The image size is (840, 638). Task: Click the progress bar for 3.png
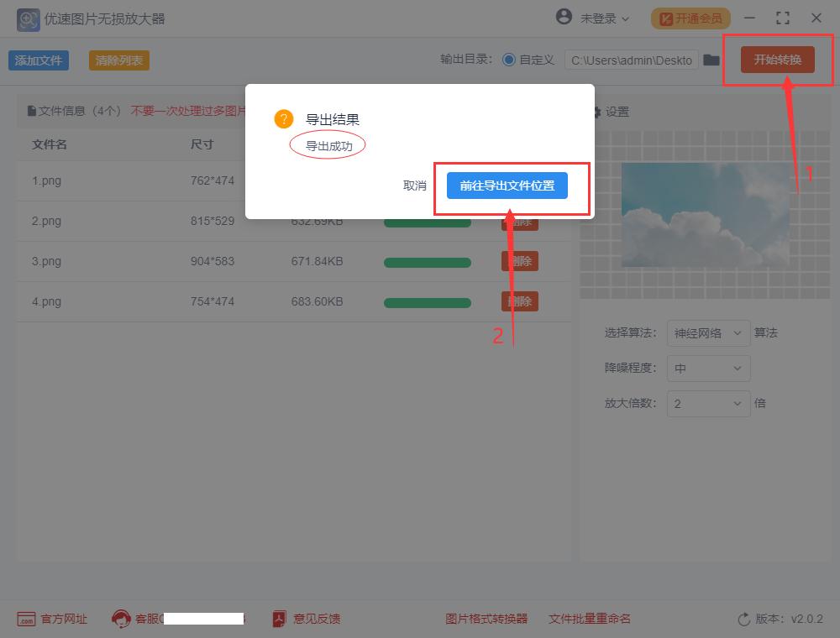[x=427, y=261]
